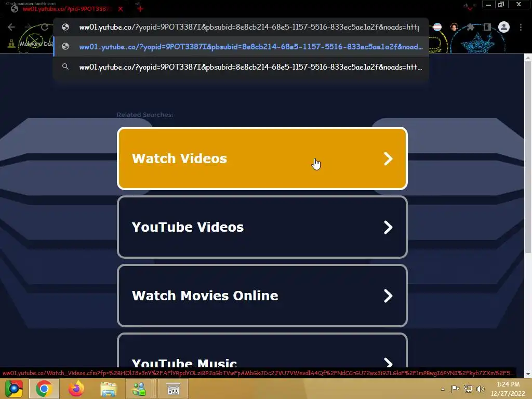
Task: Open a new tab with plus icon
Action: pos(140,9)
